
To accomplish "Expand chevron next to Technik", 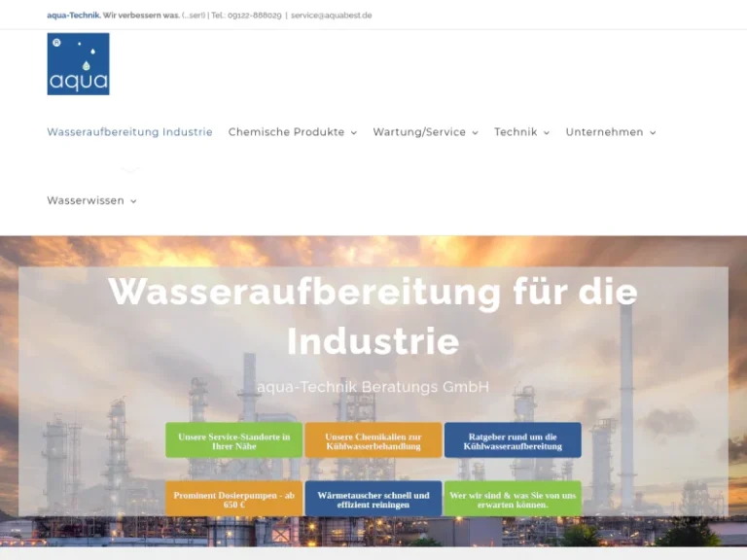I will (547, 133).
